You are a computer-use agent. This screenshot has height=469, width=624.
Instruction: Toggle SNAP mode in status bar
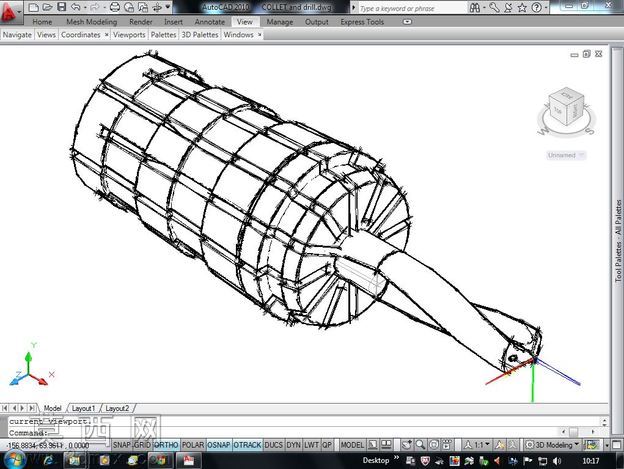pos(121,445)
